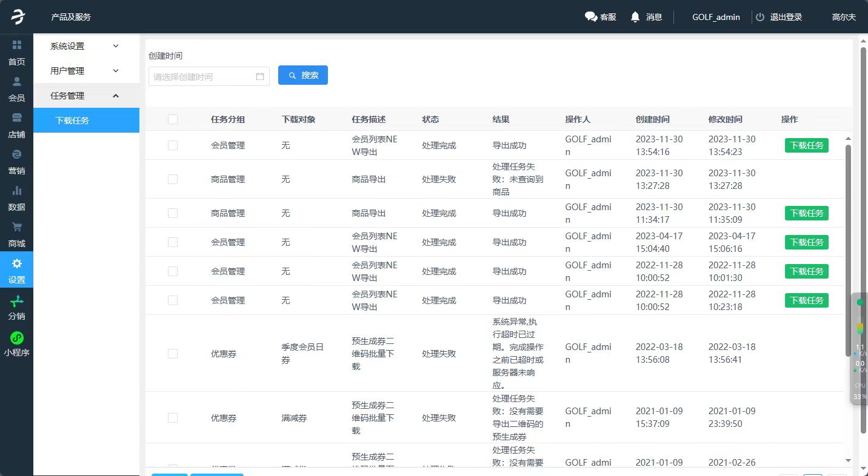This screenshot has width=868, height=476.
Task: Open 商城 mall section in sidebar
Action: [x=16, y=234]
